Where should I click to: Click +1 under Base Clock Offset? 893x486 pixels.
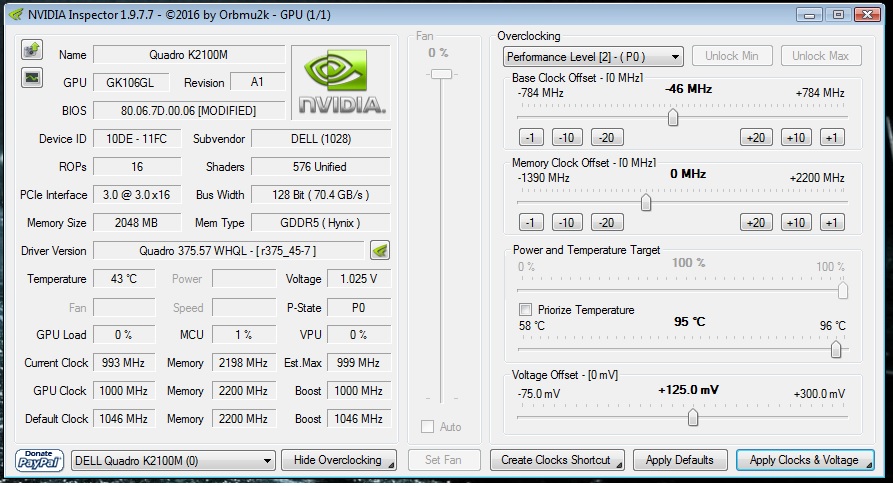point(831,137)
